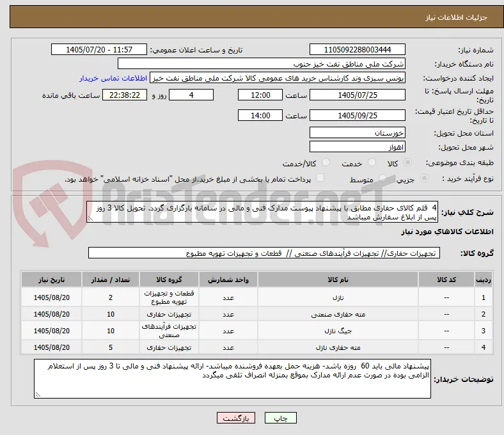Click the شماره نیاز field 1105092288003444
The image size is (504, 435).
pyautogui.click(x=358, y=49)
